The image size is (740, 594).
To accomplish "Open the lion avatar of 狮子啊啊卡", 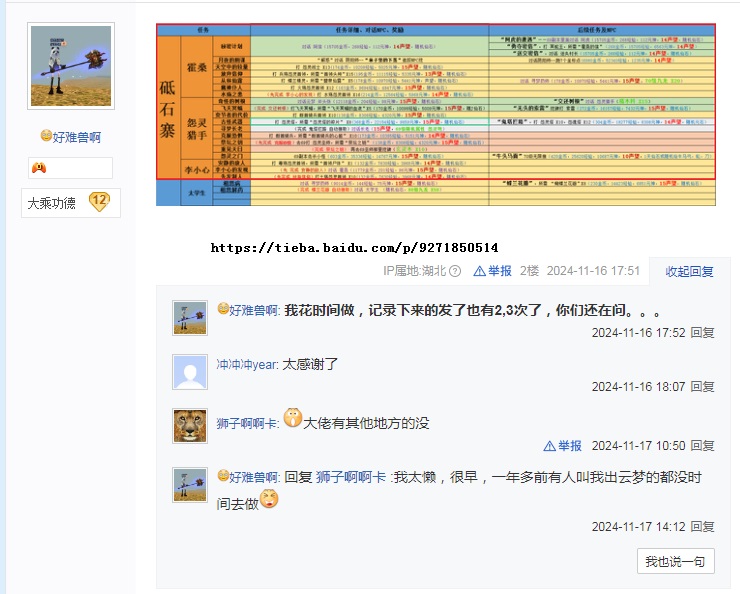I will coord(190,426).
